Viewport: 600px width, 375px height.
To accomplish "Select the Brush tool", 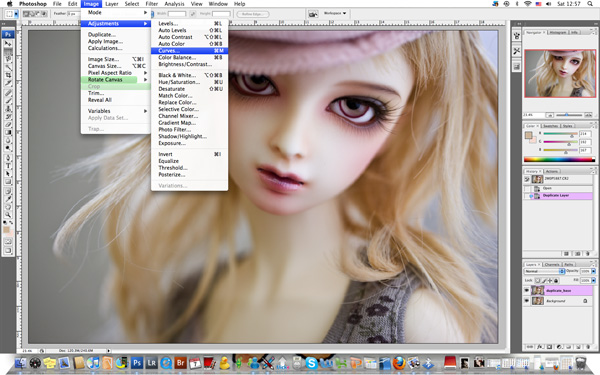I will point(8,101).
